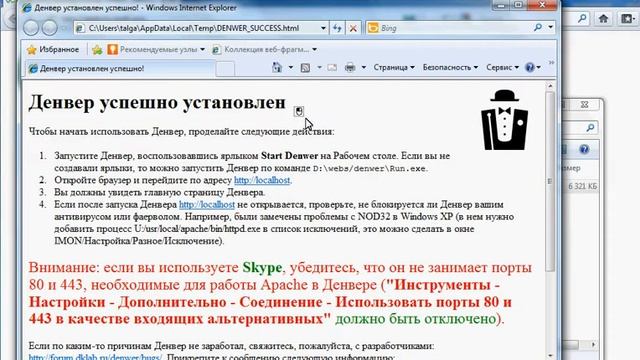Click the bold Start Denwer text
The image size is (640, 360).
[x=289, y=156]
